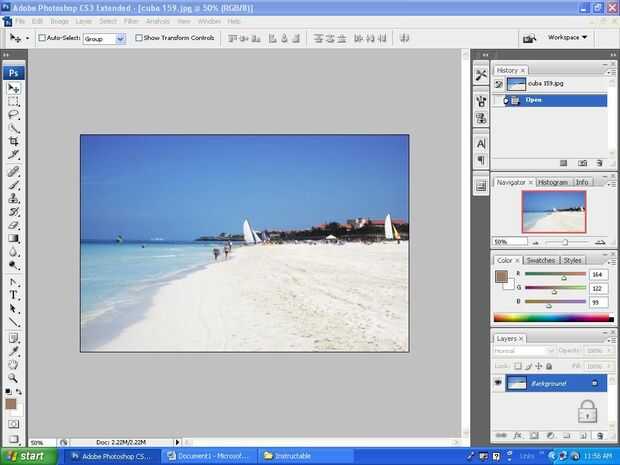Swap foreground and background colors

coord(19,391)
